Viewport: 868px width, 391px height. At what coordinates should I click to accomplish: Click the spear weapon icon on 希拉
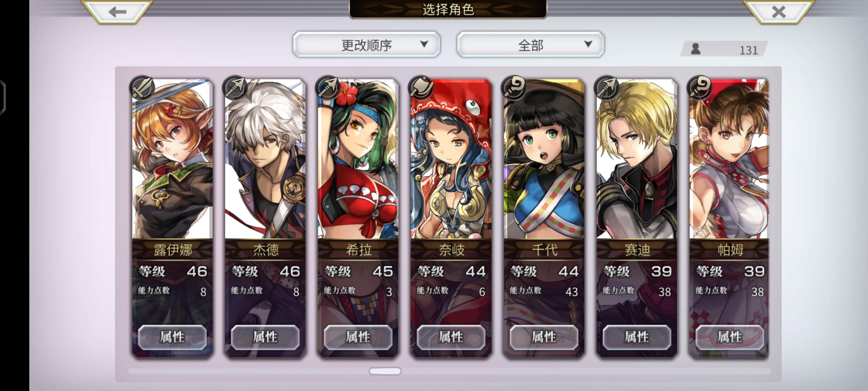click(328, 88)
